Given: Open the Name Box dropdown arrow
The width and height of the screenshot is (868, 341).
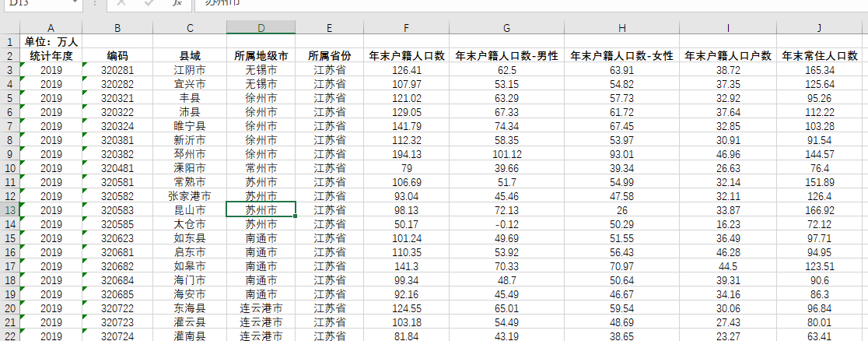Looking at the screenshot, I should point(75,3).
